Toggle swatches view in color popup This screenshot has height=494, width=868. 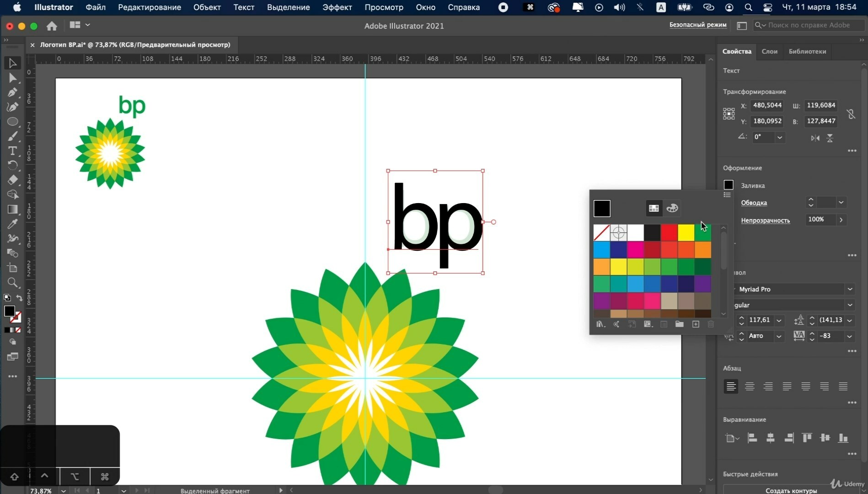click(x=654, y=208)
